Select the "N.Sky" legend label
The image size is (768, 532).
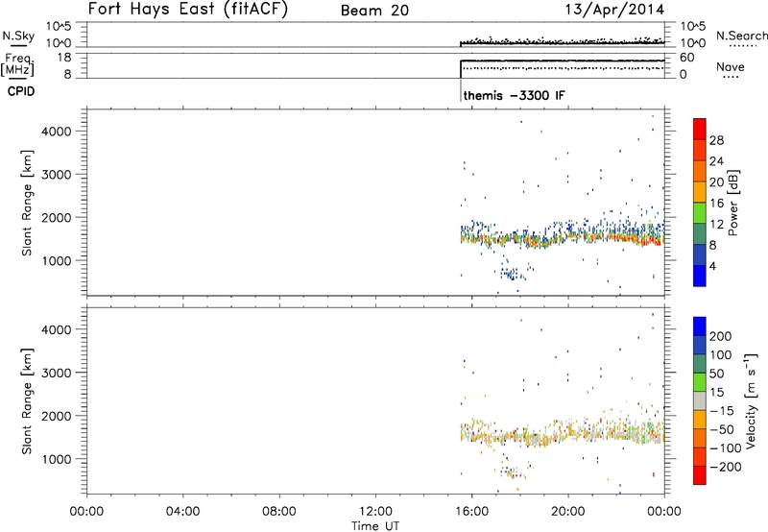coord(18,36)
